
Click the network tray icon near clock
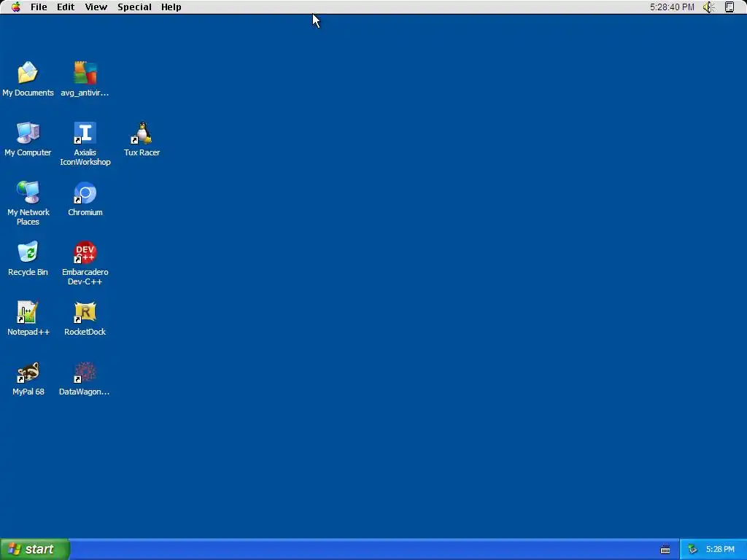(x=692, y=550)
